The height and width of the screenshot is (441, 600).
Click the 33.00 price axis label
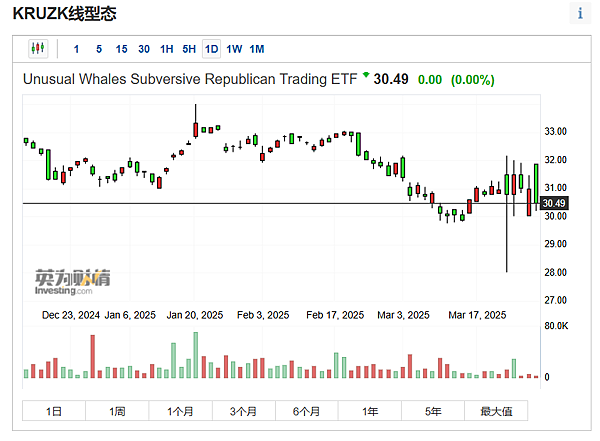click(555, 131)
